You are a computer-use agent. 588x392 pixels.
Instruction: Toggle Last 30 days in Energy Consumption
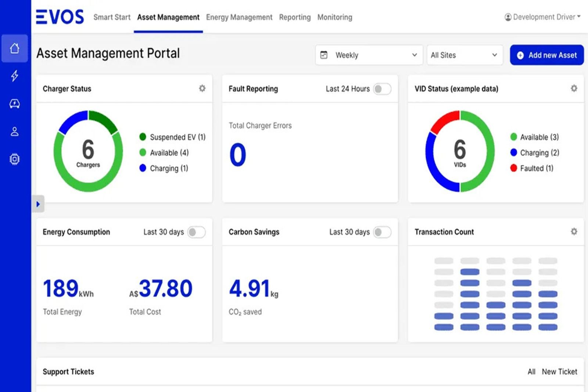click(x=196, y=232)
